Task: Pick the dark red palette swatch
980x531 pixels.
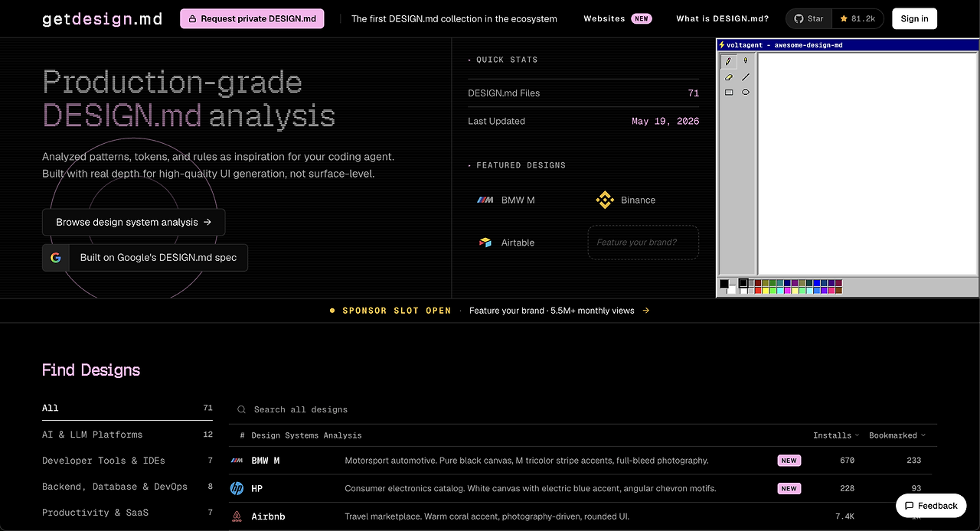Action: (x=758, y=283)
